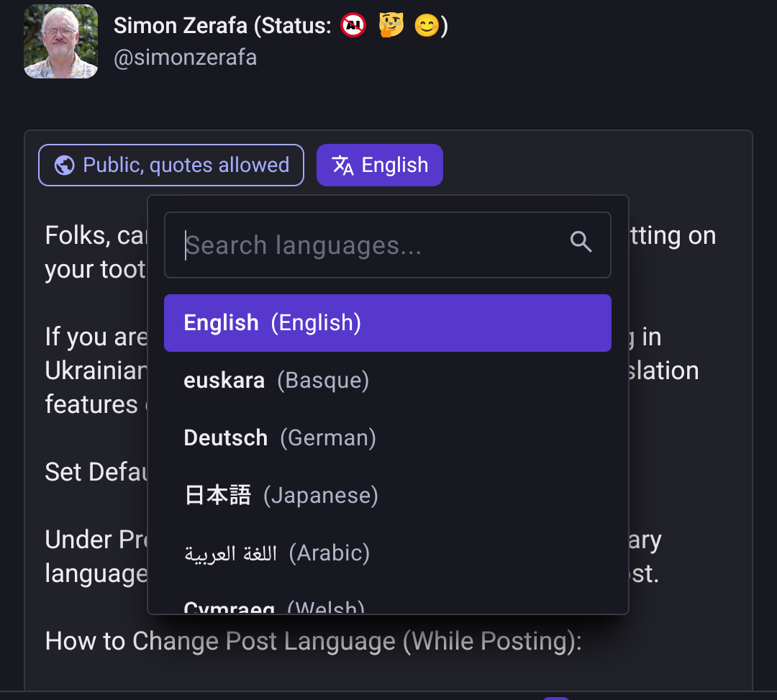Open the Simon Zerafa display name

pyautogui.click(x=181, y=27)
